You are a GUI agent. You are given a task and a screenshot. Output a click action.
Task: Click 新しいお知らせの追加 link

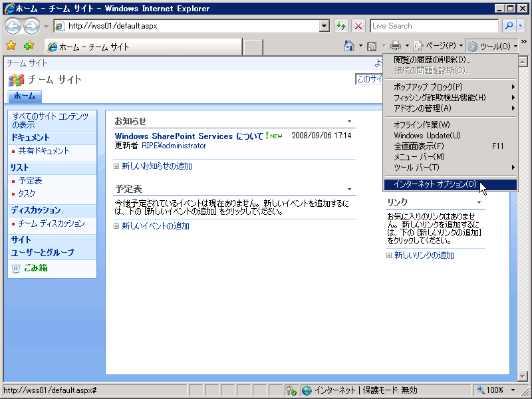click(157, 166)
